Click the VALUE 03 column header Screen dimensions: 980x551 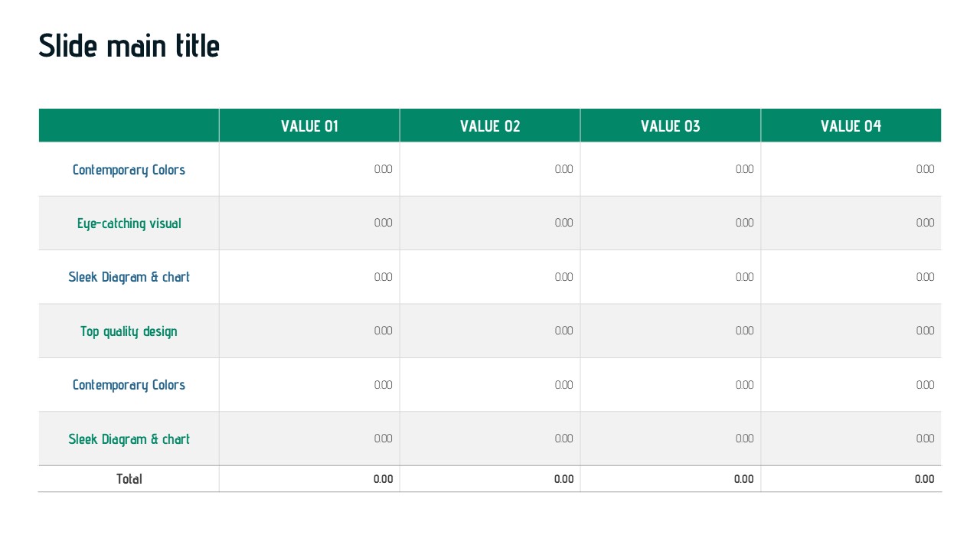671,126
